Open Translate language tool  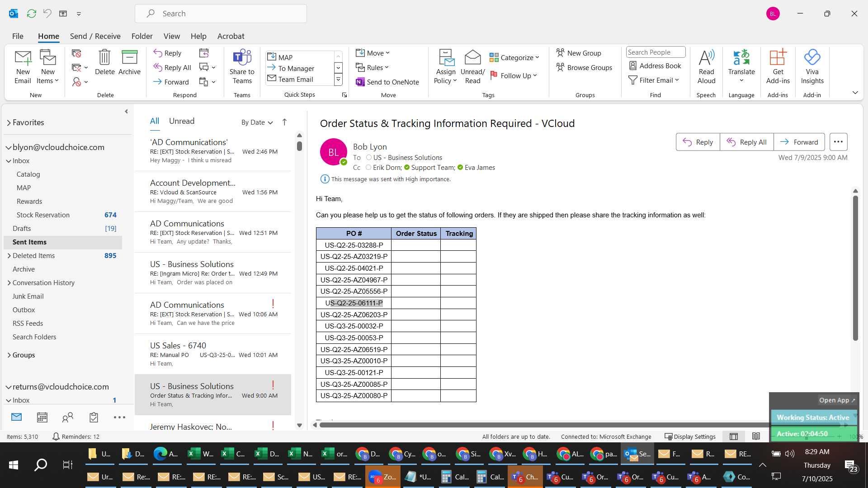pos(741,67)
